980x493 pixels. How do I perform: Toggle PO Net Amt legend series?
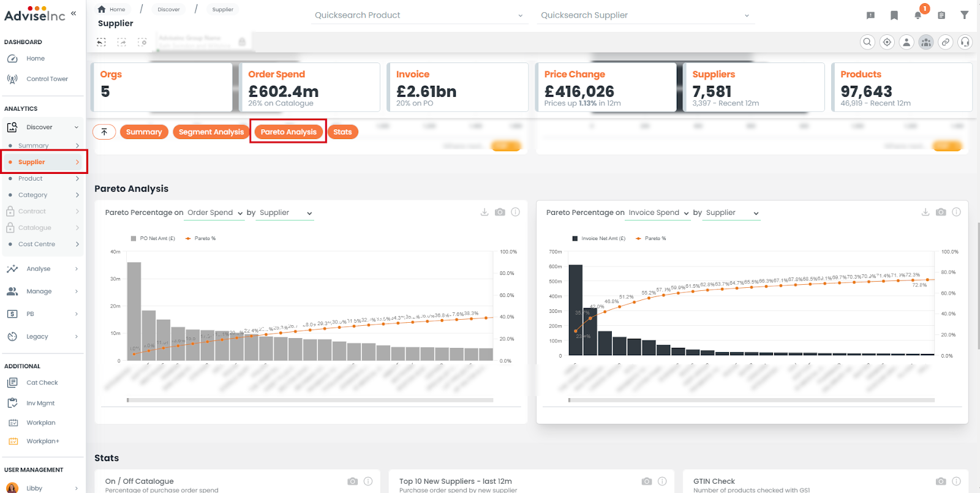coord(153,238)
